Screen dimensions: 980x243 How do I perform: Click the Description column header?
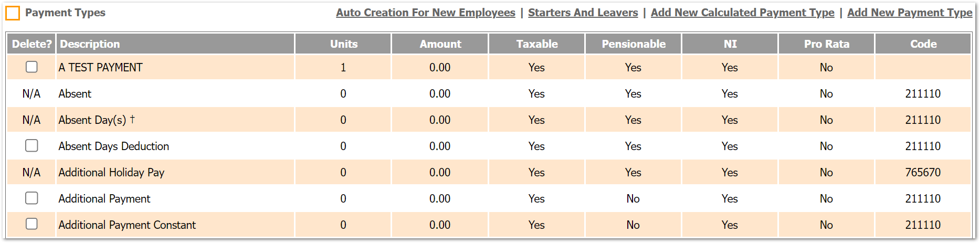pos(90,44)
